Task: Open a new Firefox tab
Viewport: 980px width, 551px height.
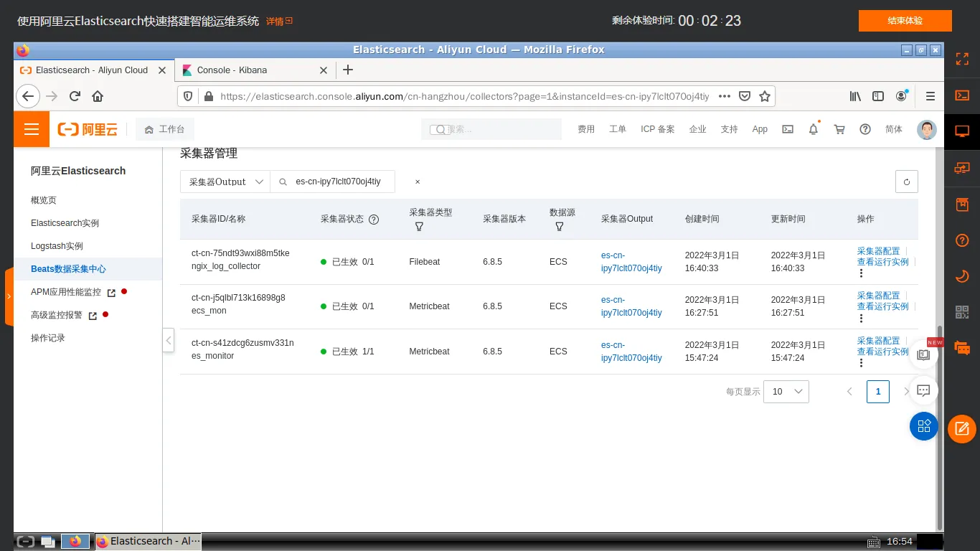Action: [x=348, y=70]
